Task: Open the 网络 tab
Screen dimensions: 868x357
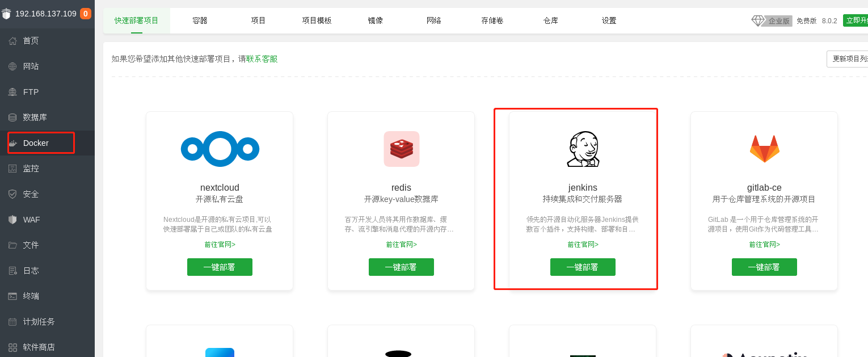Action: pos(434,20)
